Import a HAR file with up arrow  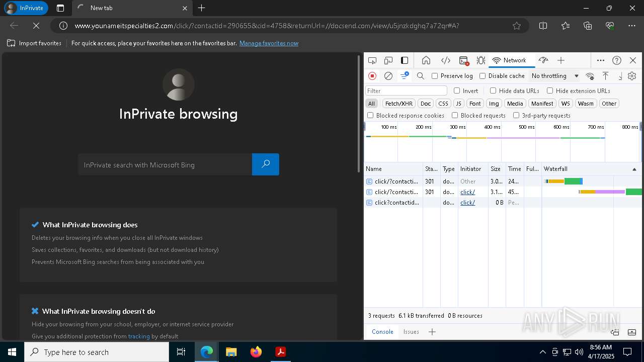click(606, 76)
